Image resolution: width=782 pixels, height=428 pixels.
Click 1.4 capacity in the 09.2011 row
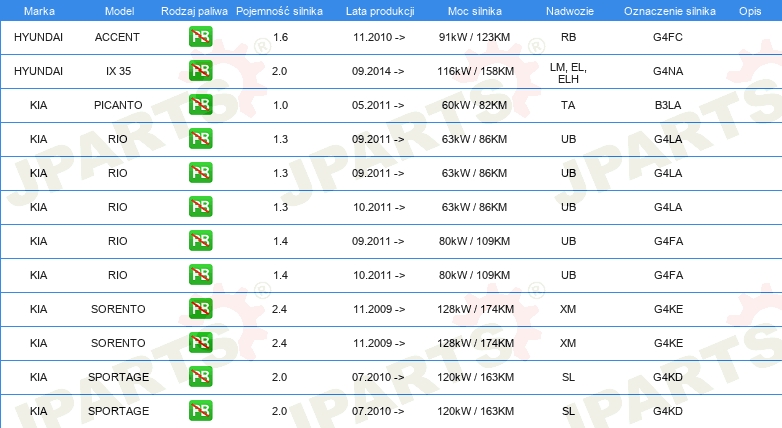(x=280, y=240)
